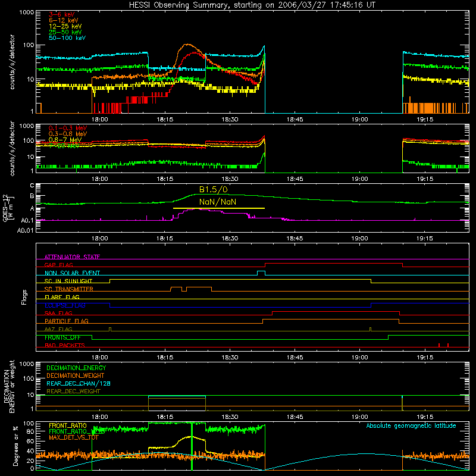Click the FRONTS_OFF flag label
This screenshot has height=476, width=476.
point(62,337)
